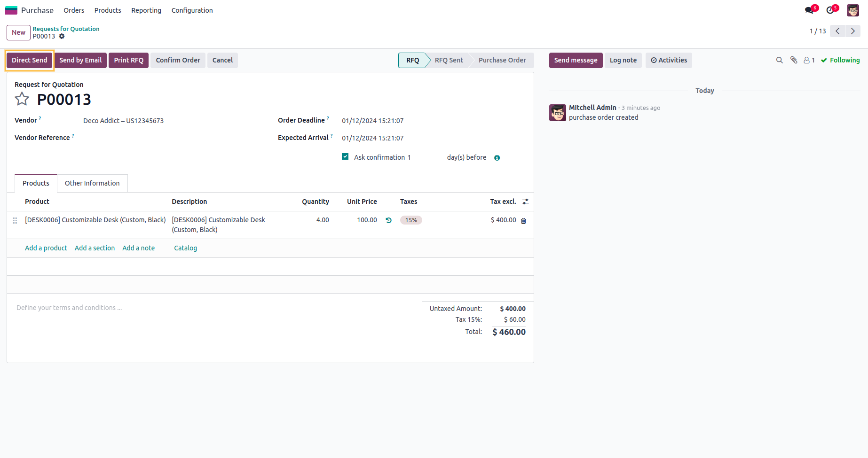Viewport: 868px width, 458px height.
Task: Open the activities clock icon in navbar
Action: click(x=830, y=10)
